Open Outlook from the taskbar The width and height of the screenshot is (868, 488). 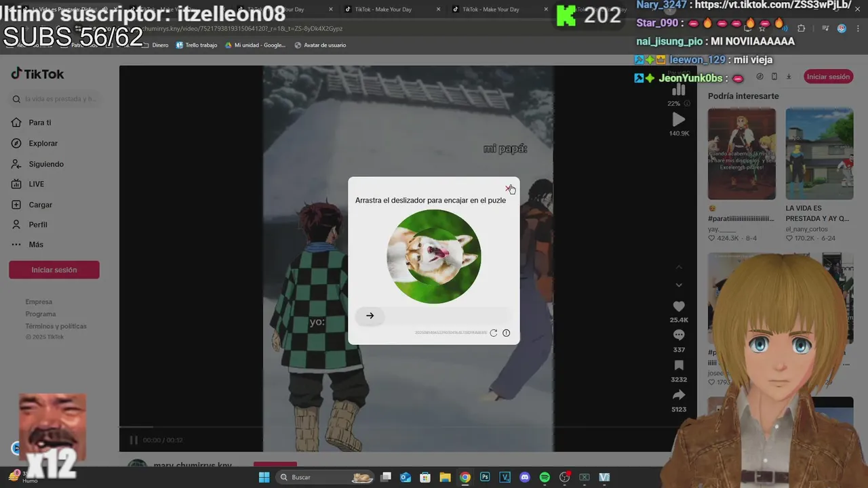click(406, 477)
